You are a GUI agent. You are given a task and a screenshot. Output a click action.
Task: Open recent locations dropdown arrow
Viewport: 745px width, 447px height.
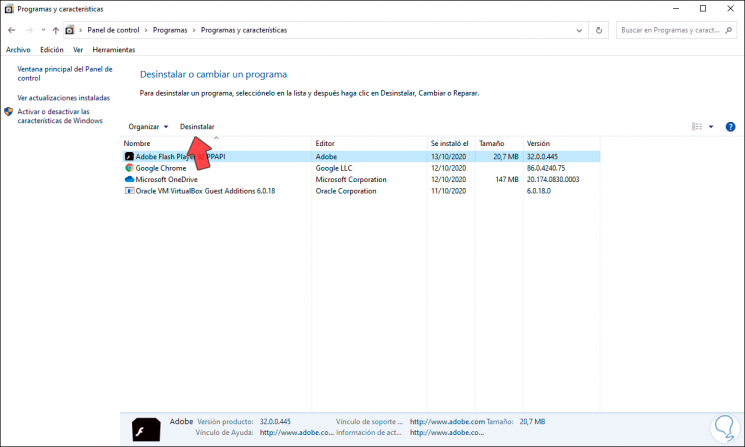click(43, 30)
